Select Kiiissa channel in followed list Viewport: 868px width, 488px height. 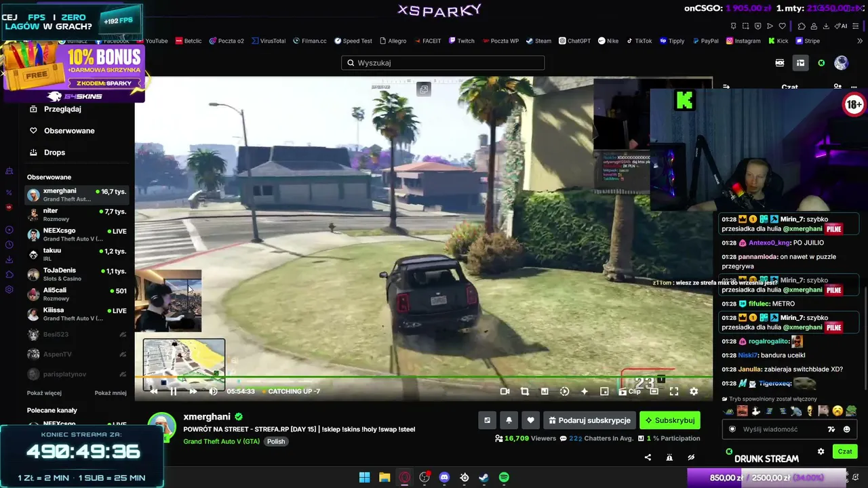(x=77, y=314)
